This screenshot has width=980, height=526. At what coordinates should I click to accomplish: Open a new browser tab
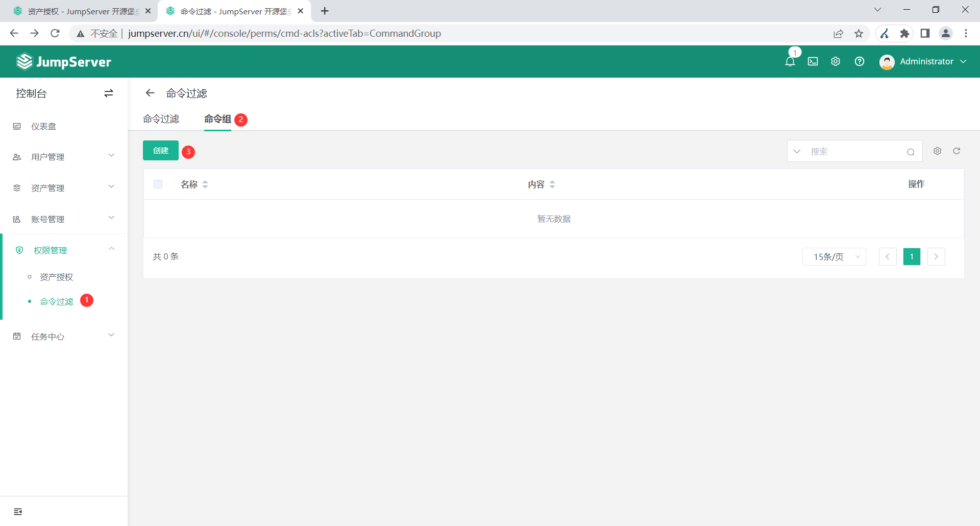click(325, 11)
